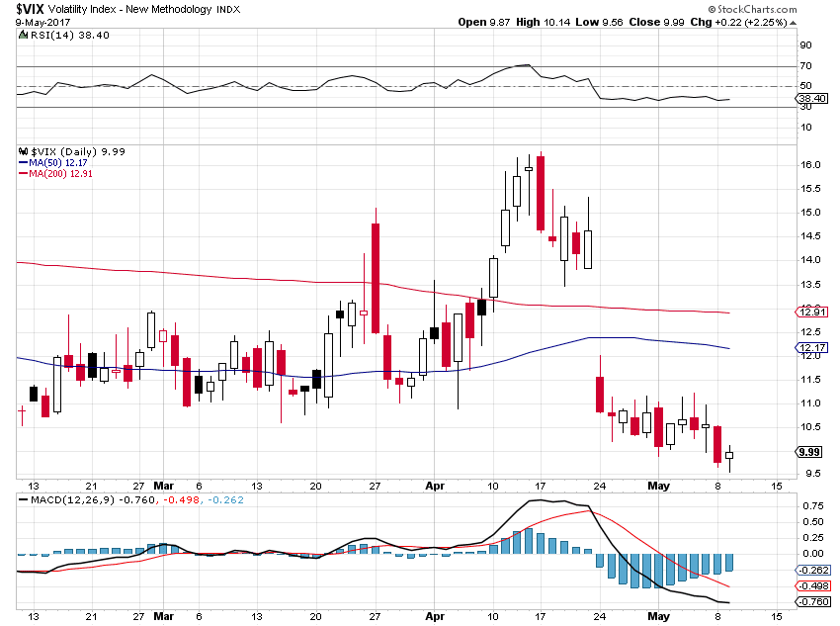Click the 'Volatility Index - New Methodology' title text
840x626 pixels.
point(130,9)
